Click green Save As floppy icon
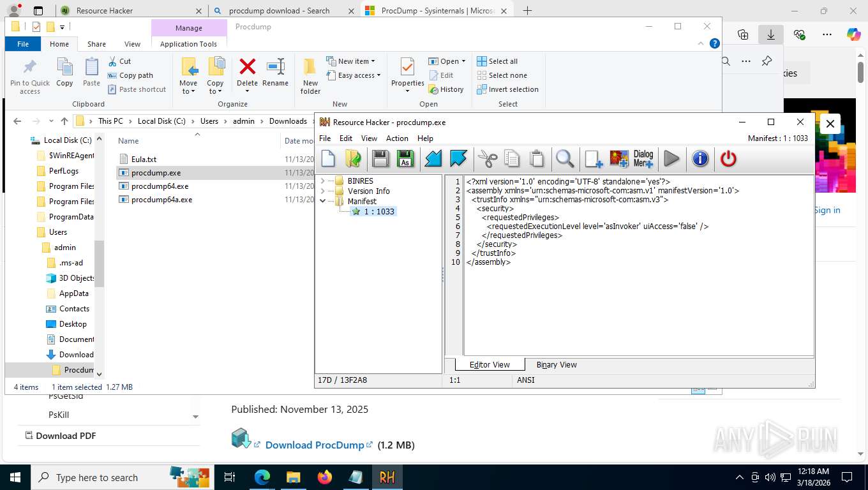The height and width of the screenshot is (490, 868). [405, 159]
